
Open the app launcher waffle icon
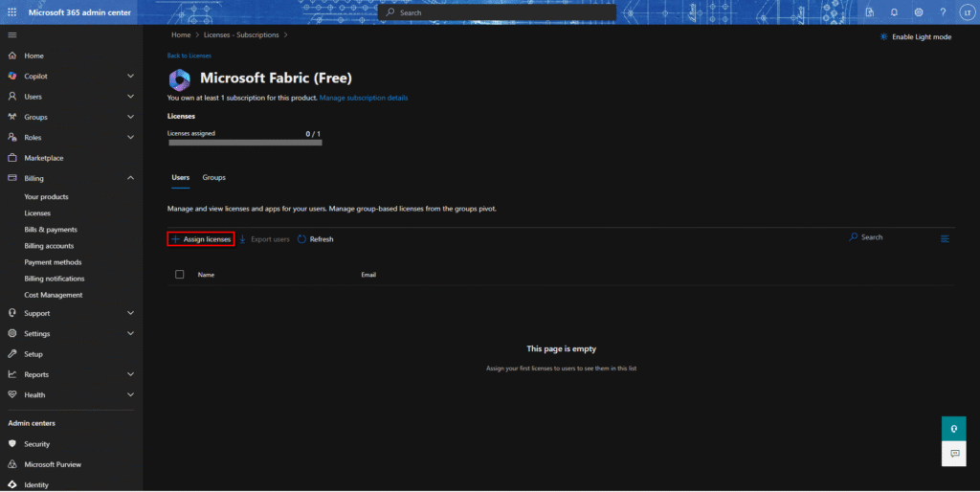[x=12, y=12]
